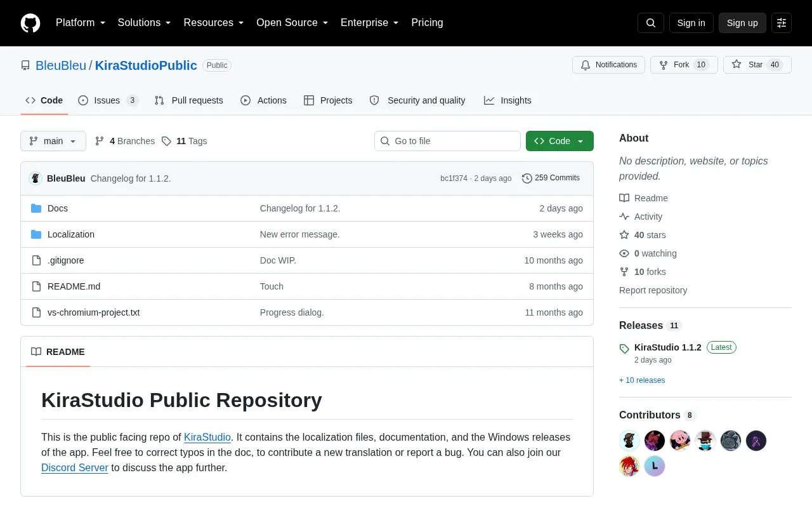Show the + 10 releases link
The width and height of the screenshot is (812, 508).
642,380
